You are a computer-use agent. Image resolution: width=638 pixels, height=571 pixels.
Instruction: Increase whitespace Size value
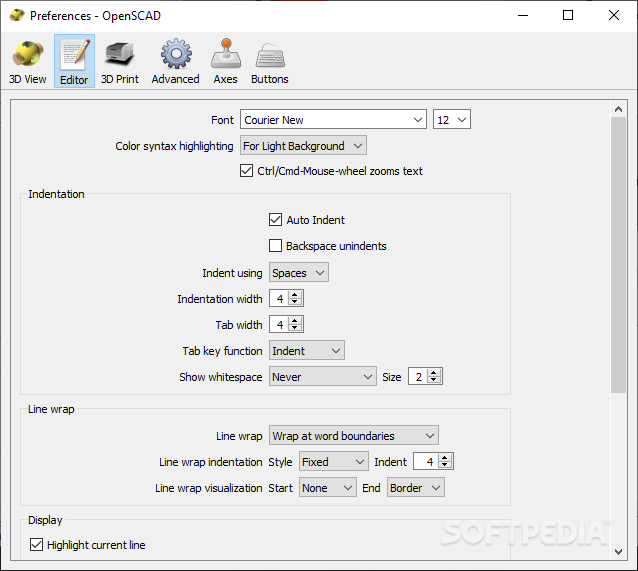click(x=434, y=373)
